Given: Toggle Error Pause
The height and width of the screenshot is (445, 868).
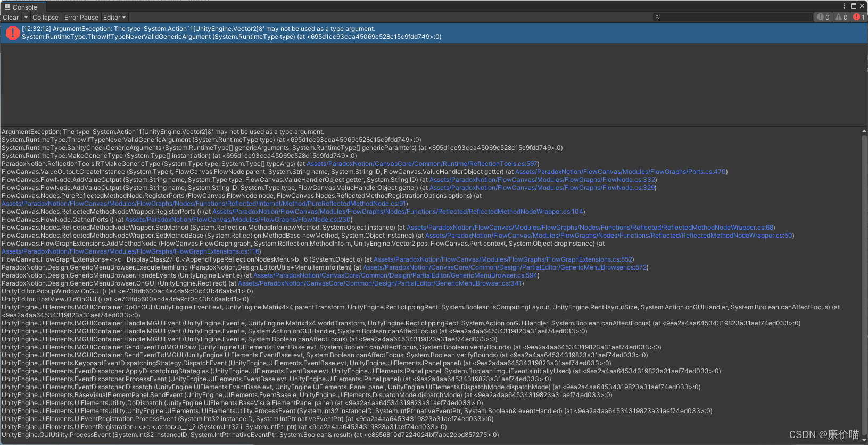Looking at the screenshot, I should pos(81,18).
